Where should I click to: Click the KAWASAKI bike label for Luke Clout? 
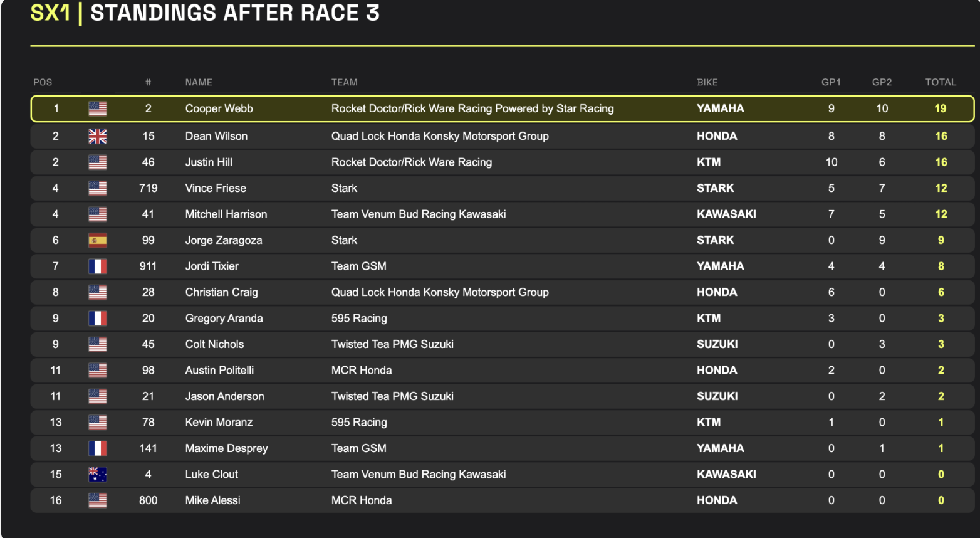click(x=726, y=475)
